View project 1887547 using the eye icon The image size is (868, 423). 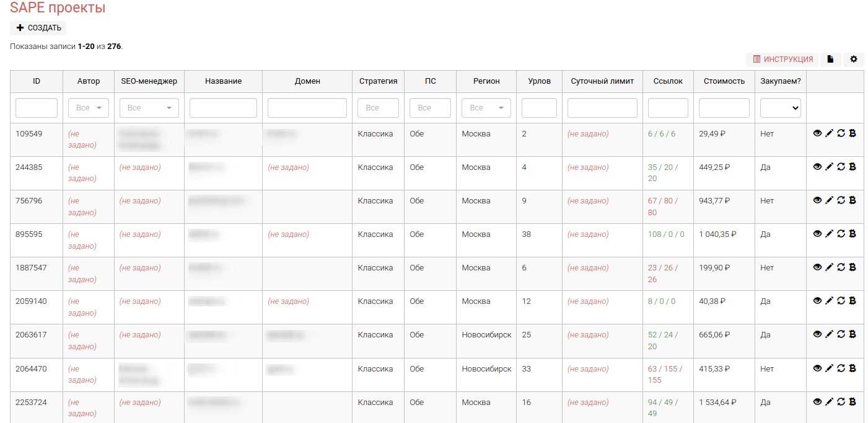pos(817,267)
